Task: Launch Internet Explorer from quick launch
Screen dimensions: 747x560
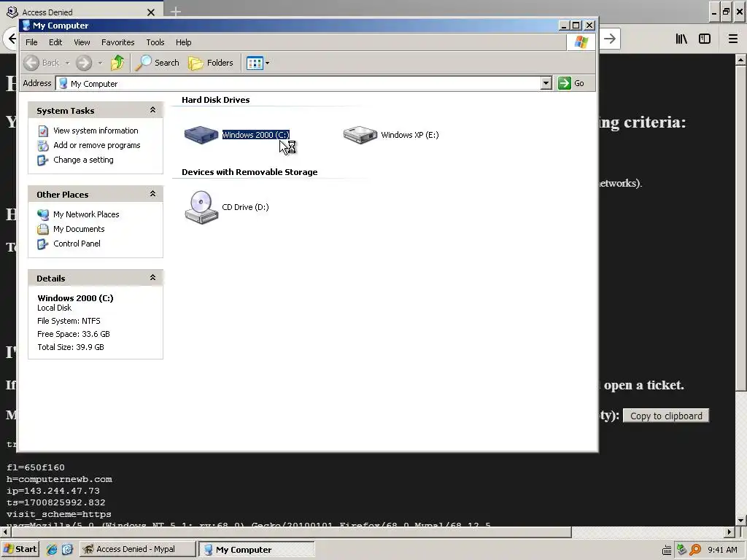Action: tap(52, 550)
